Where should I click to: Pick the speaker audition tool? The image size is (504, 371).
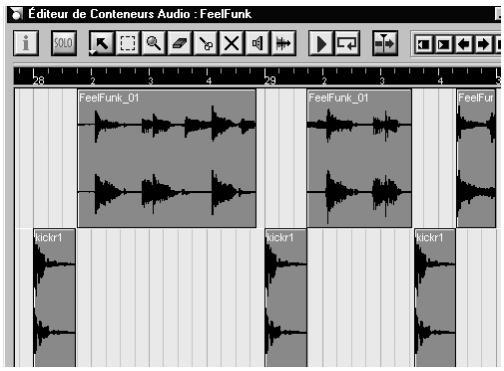[x=258, y=43]
